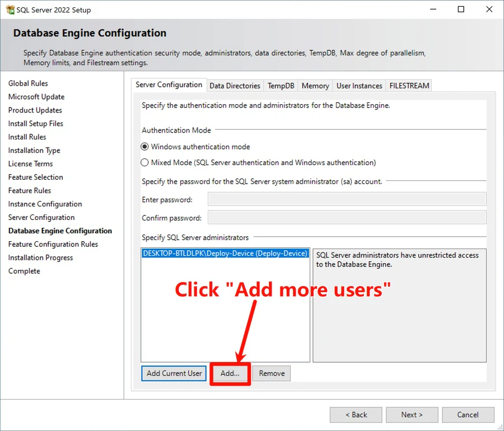Minimize the SQL Server Setup window
Image resolution: width=504 pixels, height=431 pixels.
433,10
